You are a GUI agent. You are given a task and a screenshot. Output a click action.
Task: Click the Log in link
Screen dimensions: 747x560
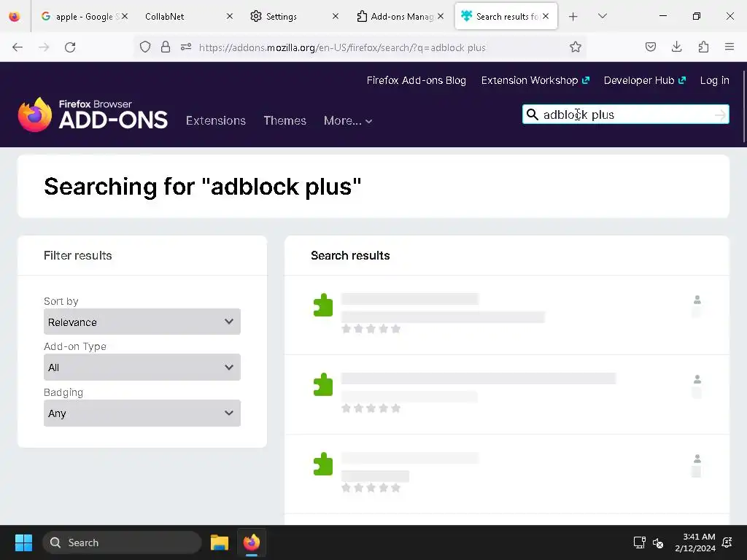715,80
